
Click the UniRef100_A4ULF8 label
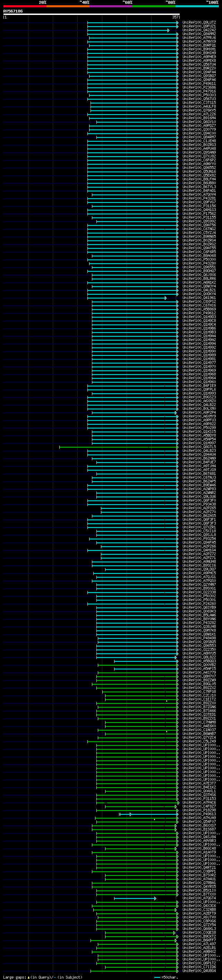199,106
